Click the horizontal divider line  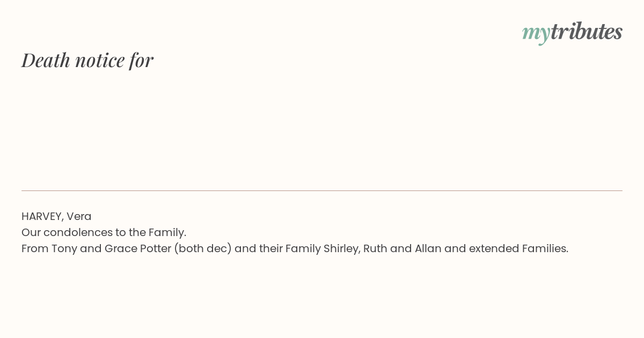[322, 190]
